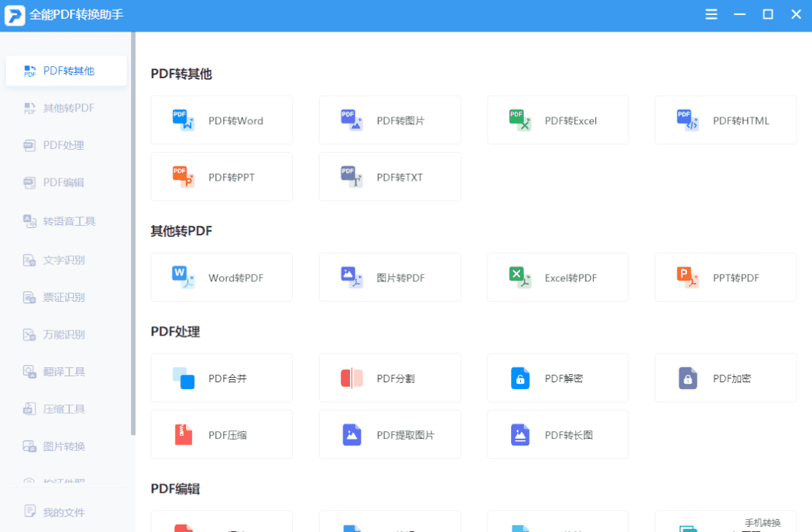Select the PDF转TXT icon
Viewport: 812px width, 532px height.
351,177
